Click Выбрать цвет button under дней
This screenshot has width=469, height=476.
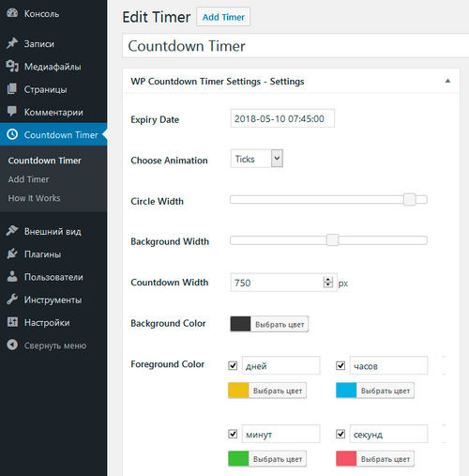point(278,391)
